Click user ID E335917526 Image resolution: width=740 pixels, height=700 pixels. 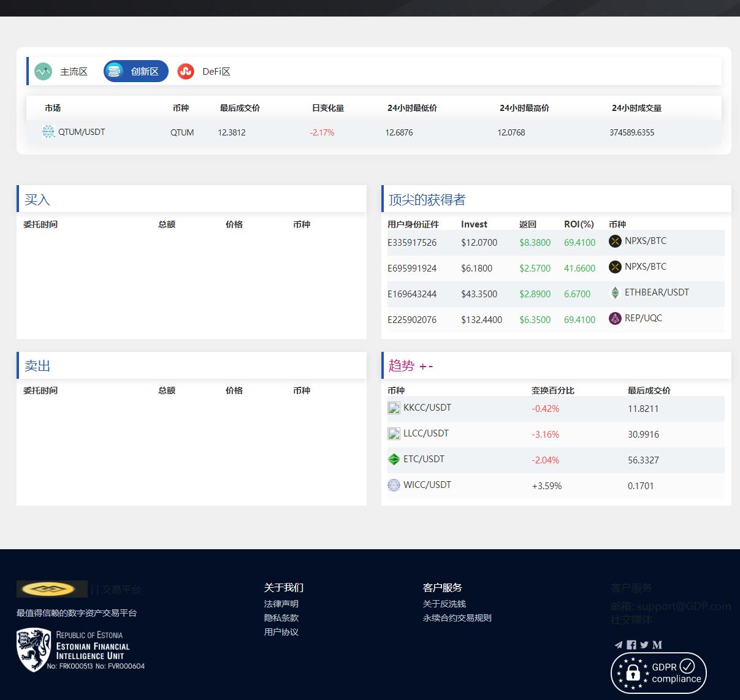[412, 243]
